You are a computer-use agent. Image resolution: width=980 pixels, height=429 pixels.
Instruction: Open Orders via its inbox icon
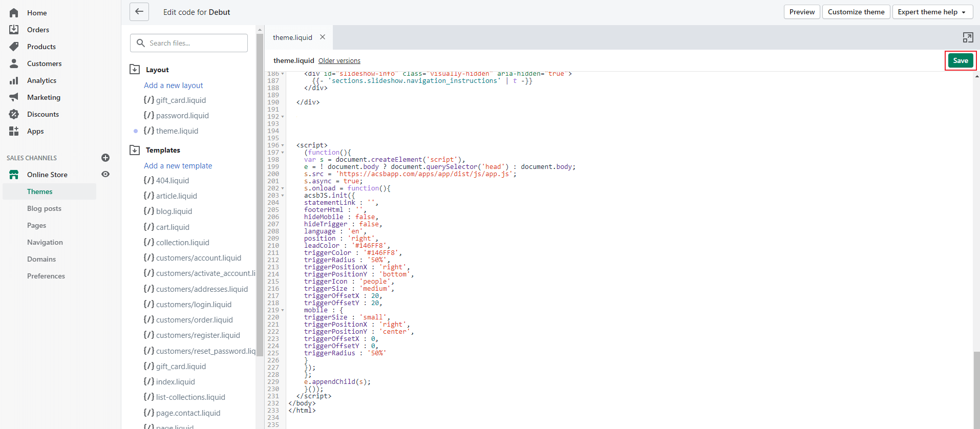[14, 30]
